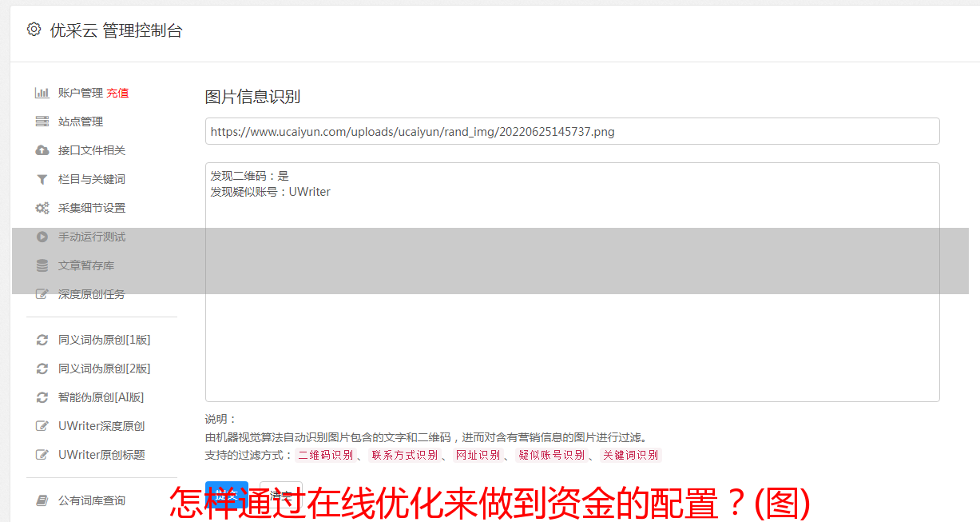980x522 pixels.
Task: Click inside the recognition results text area
Action: point(572,281)
